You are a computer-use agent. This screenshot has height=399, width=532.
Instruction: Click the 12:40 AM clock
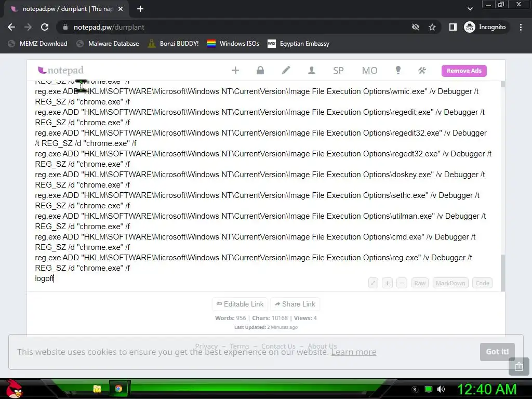click(x=487, y=389)
